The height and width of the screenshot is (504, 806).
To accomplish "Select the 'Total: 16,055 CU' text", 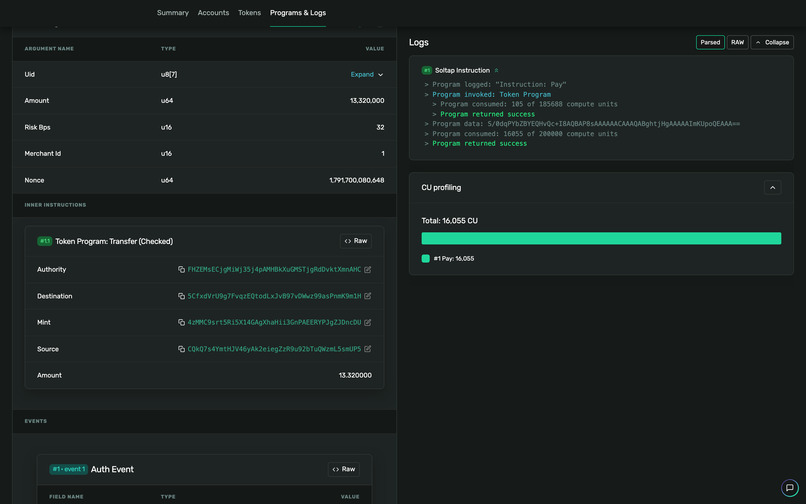I will (450, 221).
